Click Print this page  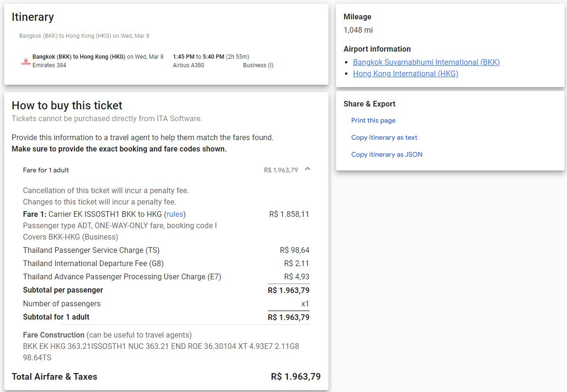pyautogui.click(x=373, y=120)
